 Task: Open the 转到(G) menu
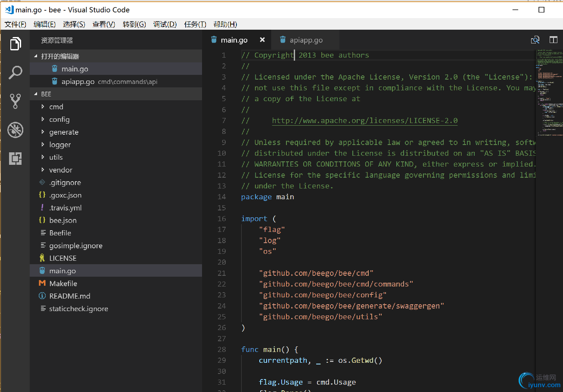pos(134,25)
